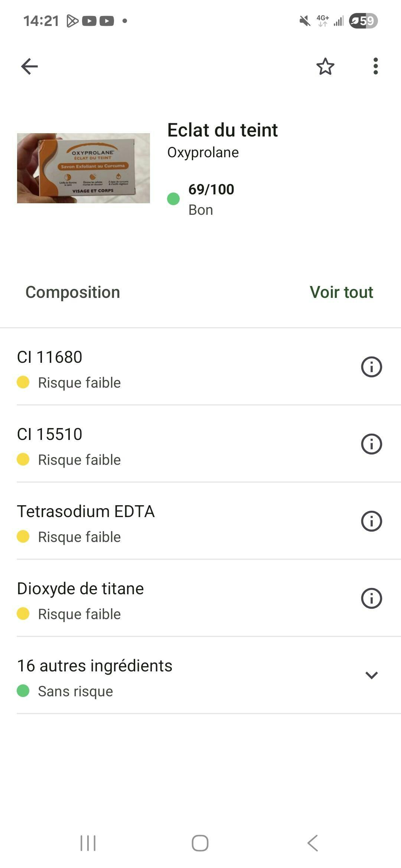Expand the 16 autres ingrédients chevron
The height and width of the screenshot is (868, 401).
[371, 675]
